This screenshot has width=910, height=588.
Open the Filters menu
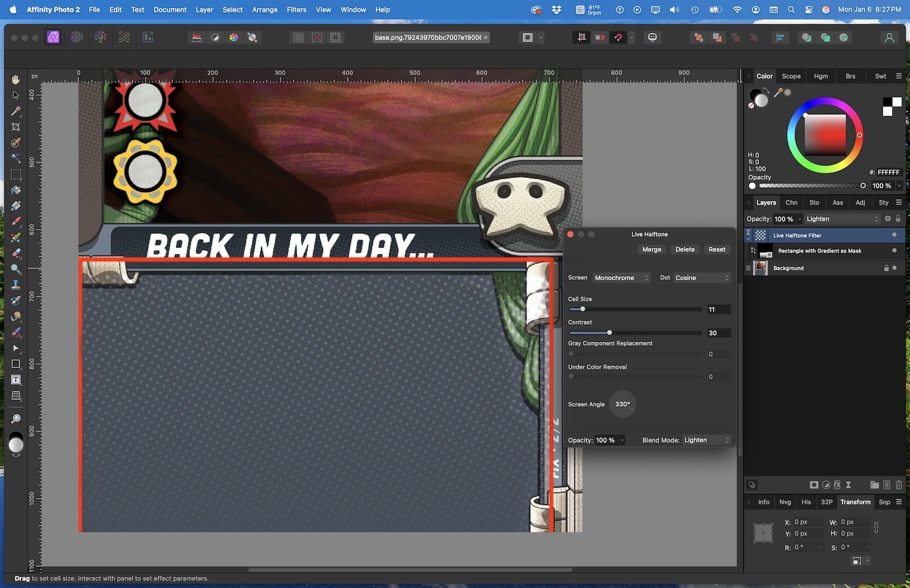click(296, 10)
